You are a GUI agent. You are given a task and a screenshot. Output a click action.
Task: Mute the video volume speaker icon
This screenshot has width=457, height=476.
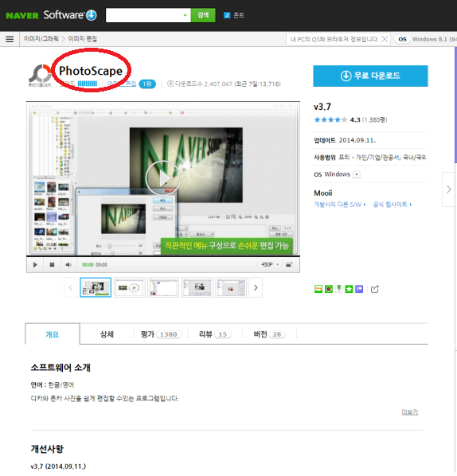tap(68, 265)
